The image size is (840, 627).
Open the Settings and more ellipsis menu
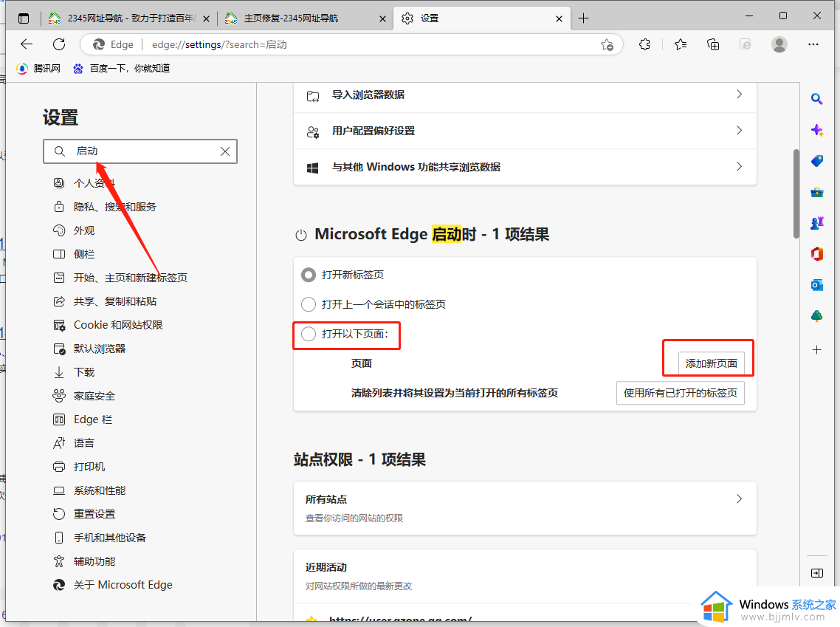[x=813, y=44]
